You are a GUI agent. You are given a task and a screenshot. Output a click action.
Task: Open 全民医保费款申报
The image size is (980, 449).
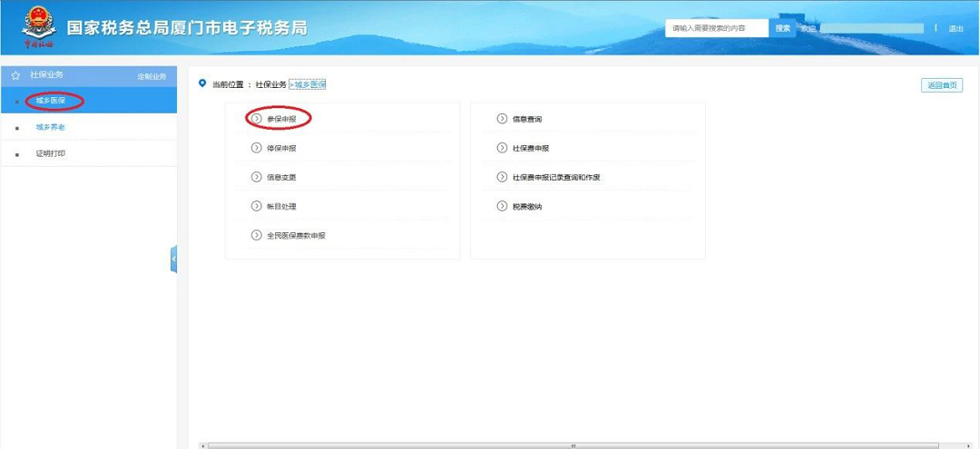point(296,236)
